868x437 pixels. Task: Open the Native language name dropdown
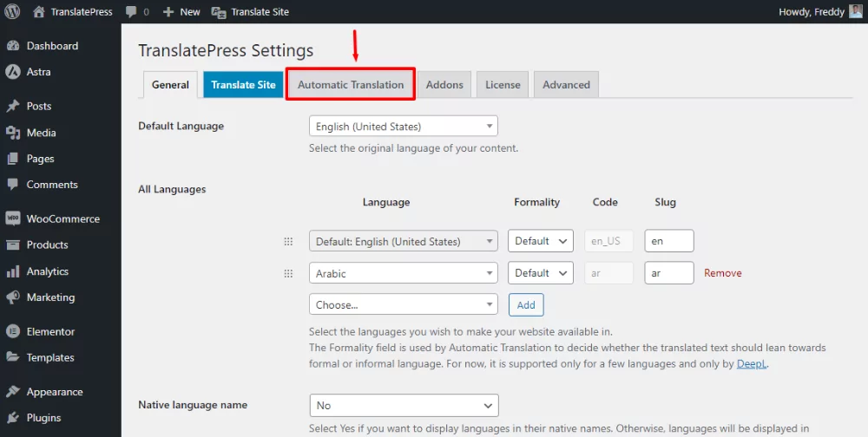pyautogui.click(x=404, y=406)
